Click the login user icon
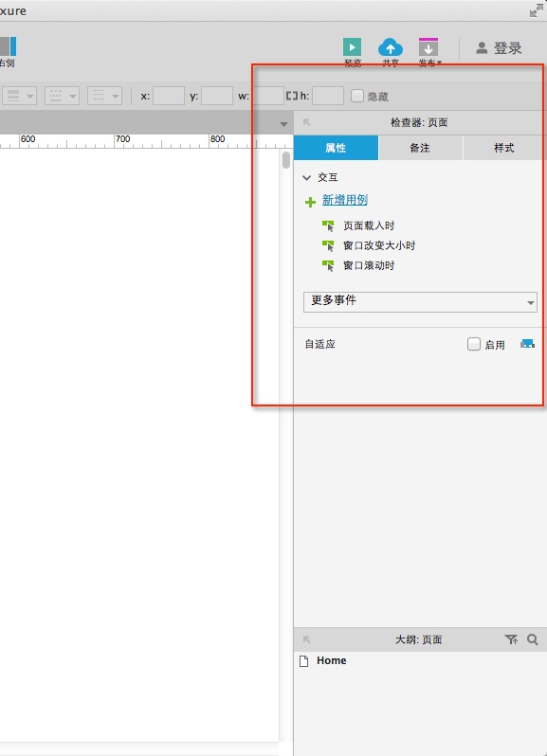Image resolution: width=547 pixels, height=756 pixels. pos(482,47)
